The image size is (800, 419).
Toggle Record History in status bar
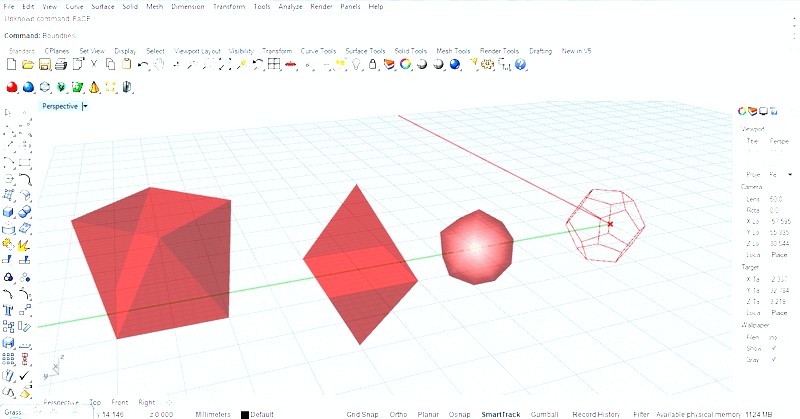click(596, 414)
